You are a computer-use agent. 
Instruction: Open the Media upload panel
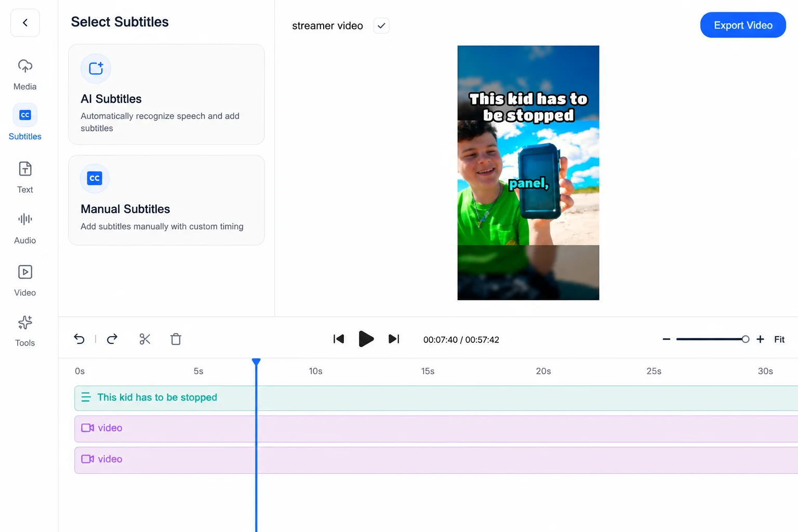click(x=25, y=75)
